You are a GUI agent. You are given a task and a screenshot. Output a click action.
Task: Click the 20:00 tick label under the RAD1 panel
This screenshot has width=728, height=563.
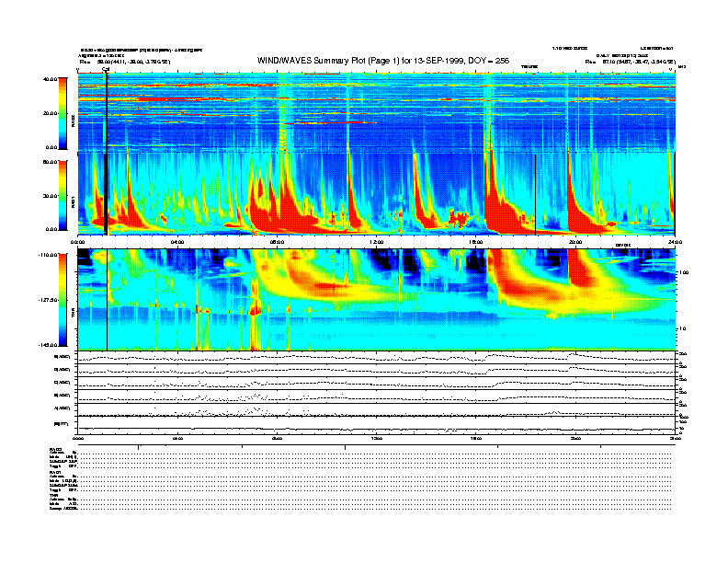click(575, 242)
